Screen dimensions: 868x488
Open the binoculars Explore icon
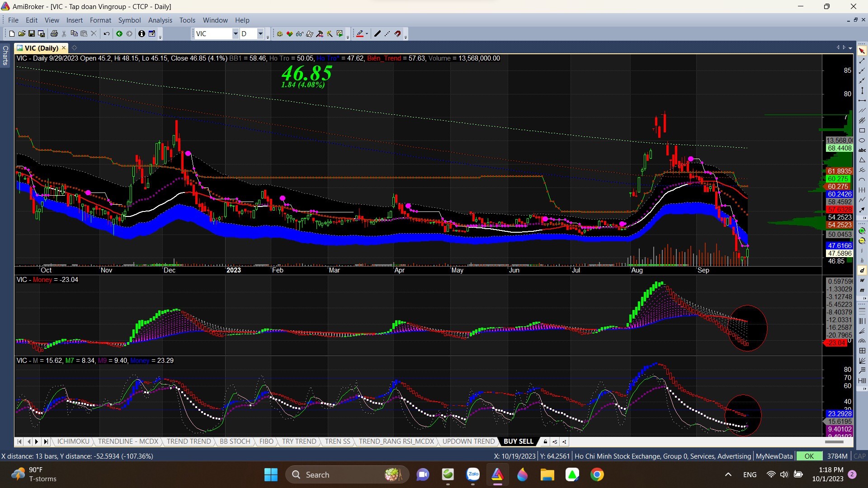[299, 34]
